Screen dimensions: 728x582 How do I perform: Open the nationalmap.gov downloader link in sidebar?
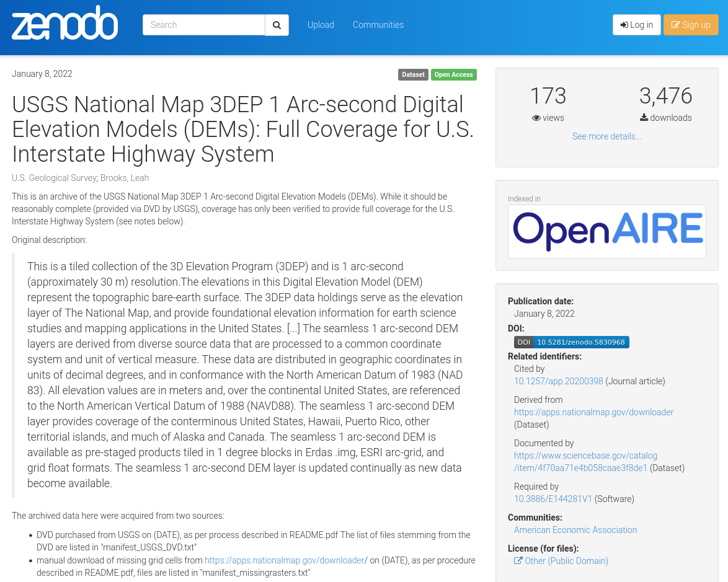(x=593, y=412)
